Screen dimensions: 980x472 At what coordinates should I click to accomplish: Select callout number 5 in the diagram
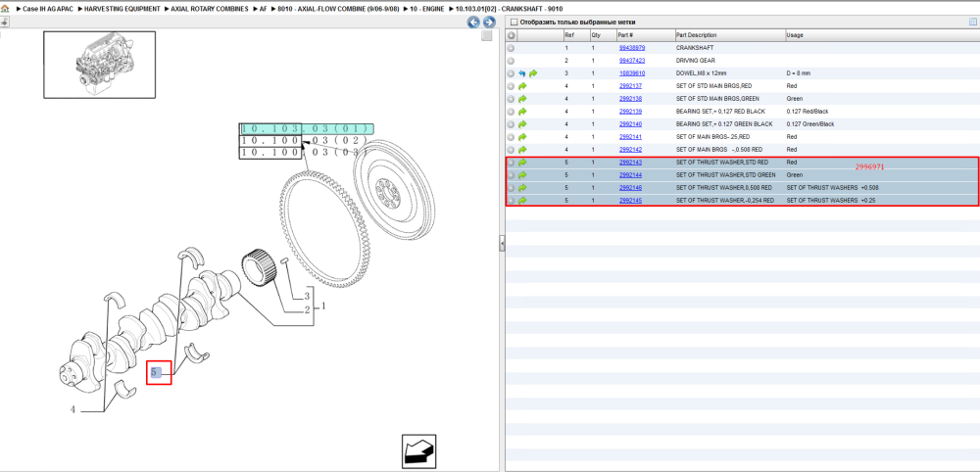pos(156,373)
